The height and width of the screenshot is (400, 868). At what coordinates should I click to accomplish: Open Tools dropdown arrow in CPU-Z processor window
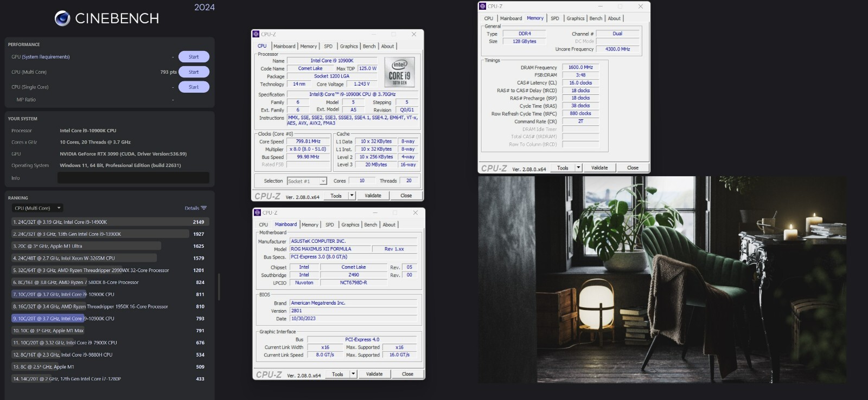(352, 196)
